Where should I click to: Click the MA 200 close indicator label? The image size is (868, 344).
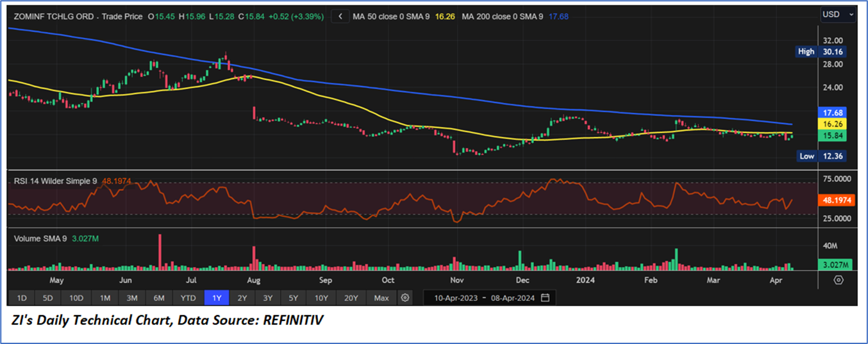tap(503, 16)
